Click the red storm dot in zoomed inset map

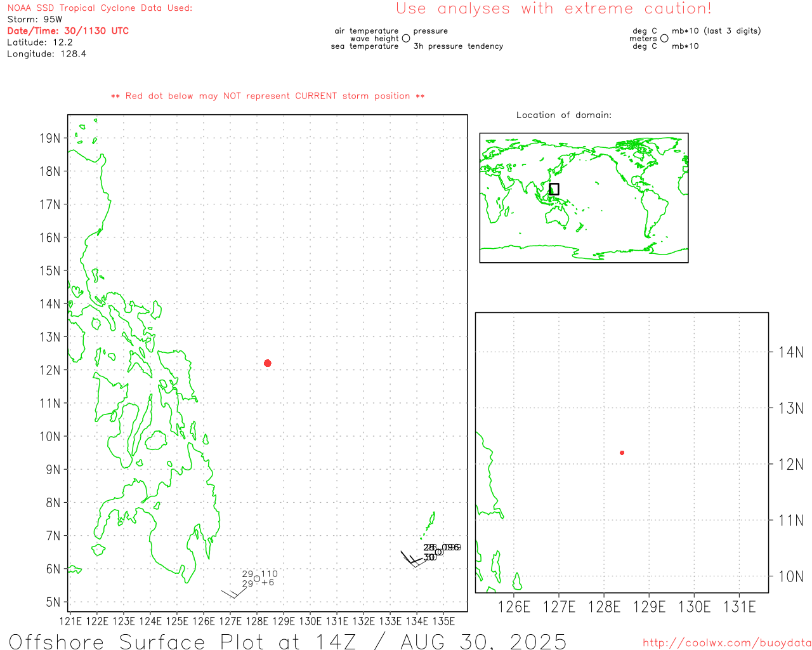622,453
